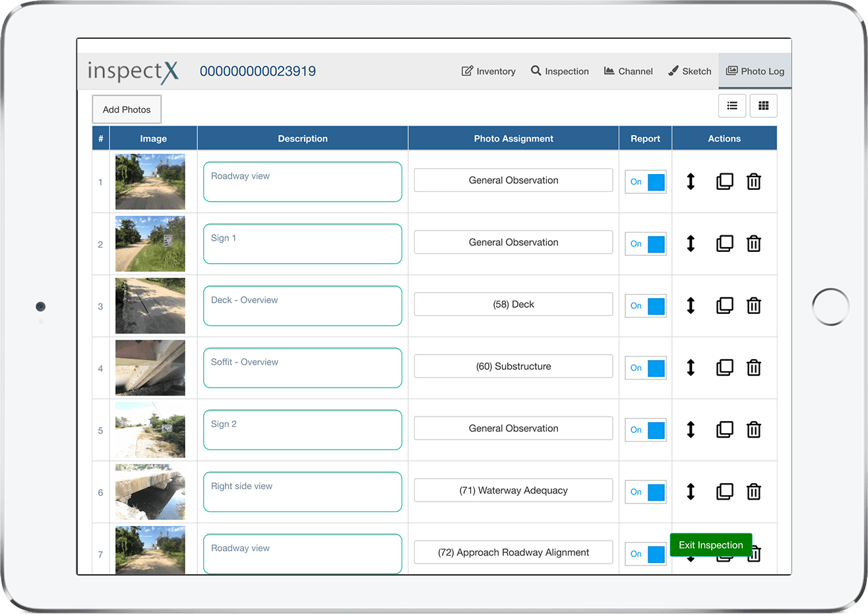Click the Add Photos button
The width and height of the screenshot is (868, 615).
pos(127,109)
